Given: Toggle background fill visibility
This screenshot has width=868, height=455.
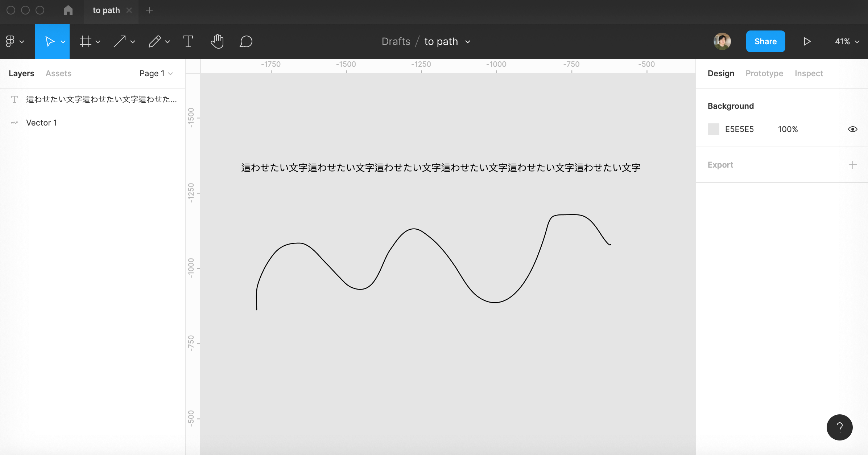Looking at the screenshot, I should point(853,129).
